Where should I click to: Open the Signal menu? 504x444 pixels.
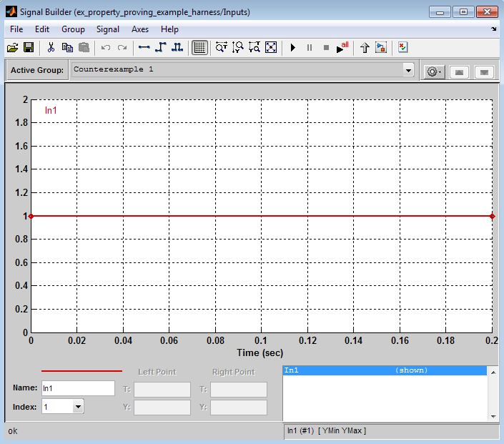pyautogui.click(x=108, y=29)
